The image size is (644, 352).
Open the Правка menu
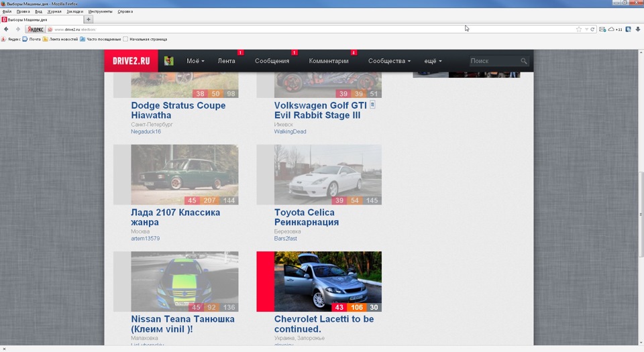point(23,11)
